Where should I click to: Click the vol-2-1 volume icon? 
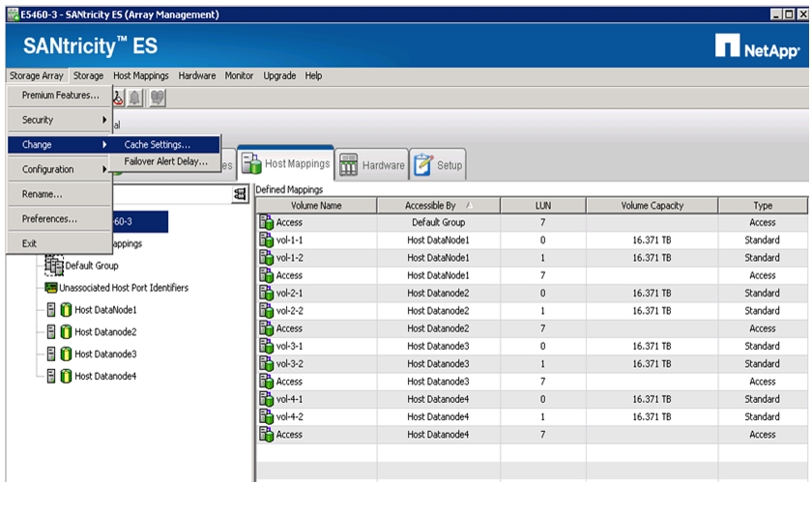266,293
